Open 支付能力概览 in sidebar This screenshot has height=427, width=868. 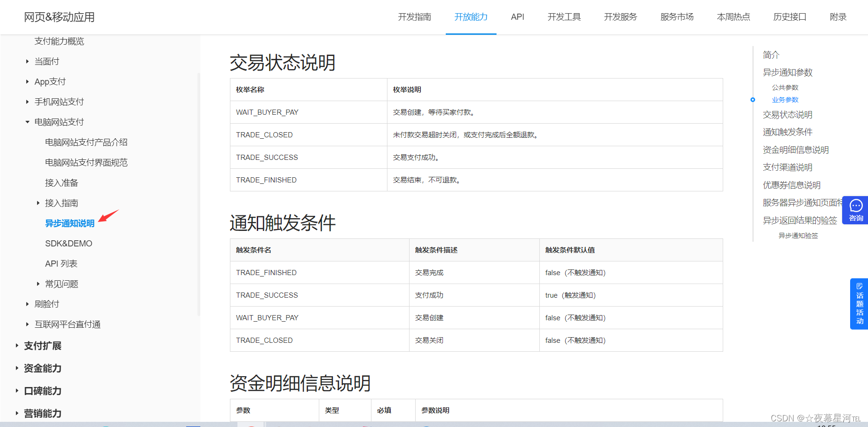coord(59,41)
